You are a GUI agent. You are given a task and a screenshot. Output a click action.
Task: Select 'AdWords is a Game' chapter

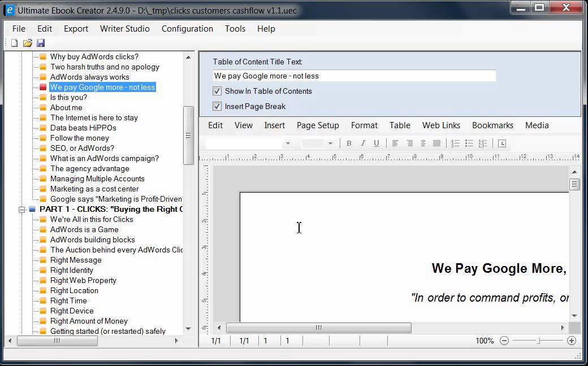(x=84, y=230)
